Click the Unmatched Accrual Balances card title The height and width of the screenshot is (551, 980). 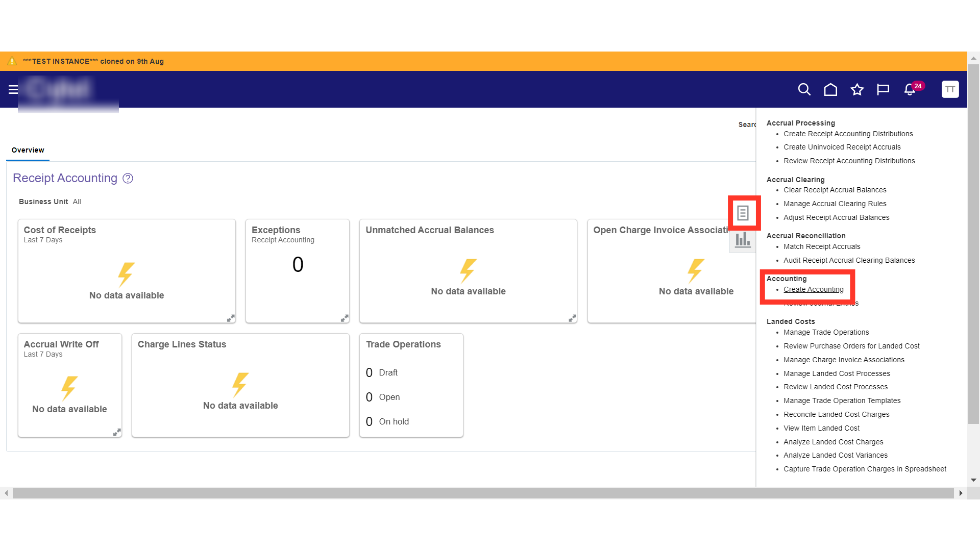point(430,230)
